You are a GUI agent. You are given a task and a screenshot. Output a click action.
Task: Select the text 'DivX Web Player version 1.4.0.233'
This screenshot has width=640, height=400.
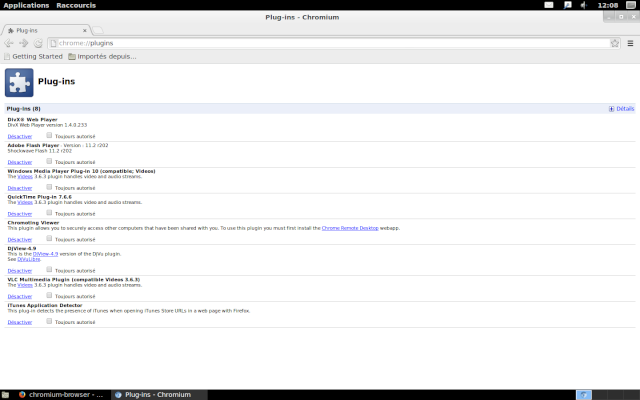[x=47, y=125]
